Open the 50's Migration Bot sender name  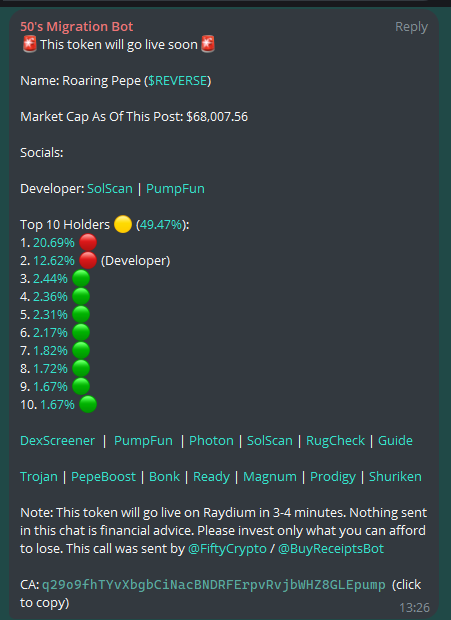(x=77, y=26)
